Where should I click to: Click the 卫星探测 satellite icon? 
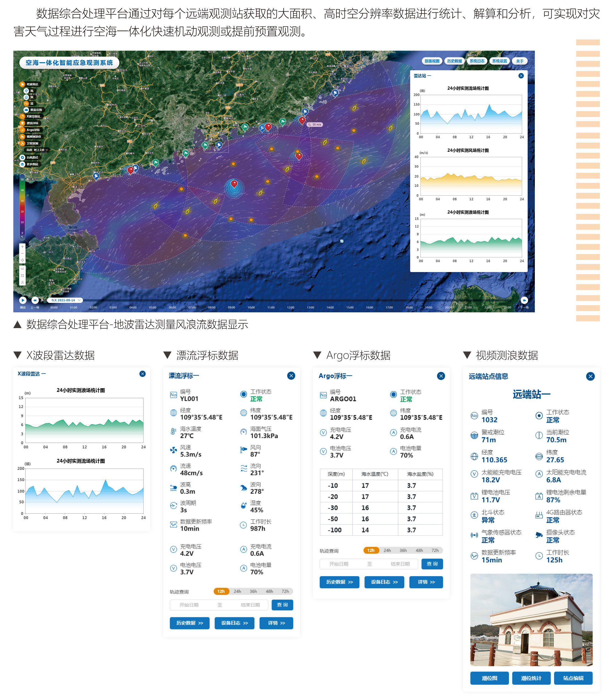(x=23, y=143)
